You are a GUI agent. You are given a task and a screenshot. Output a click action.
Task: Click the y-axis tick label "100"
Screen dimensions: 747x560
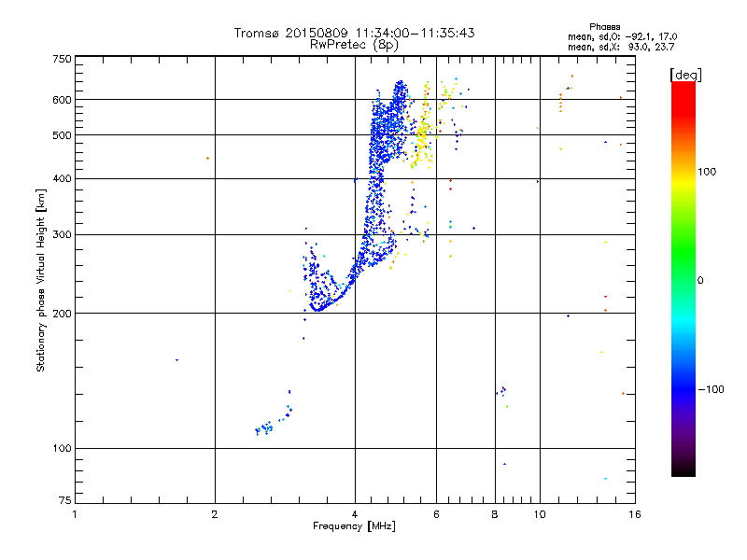[62, 449]
